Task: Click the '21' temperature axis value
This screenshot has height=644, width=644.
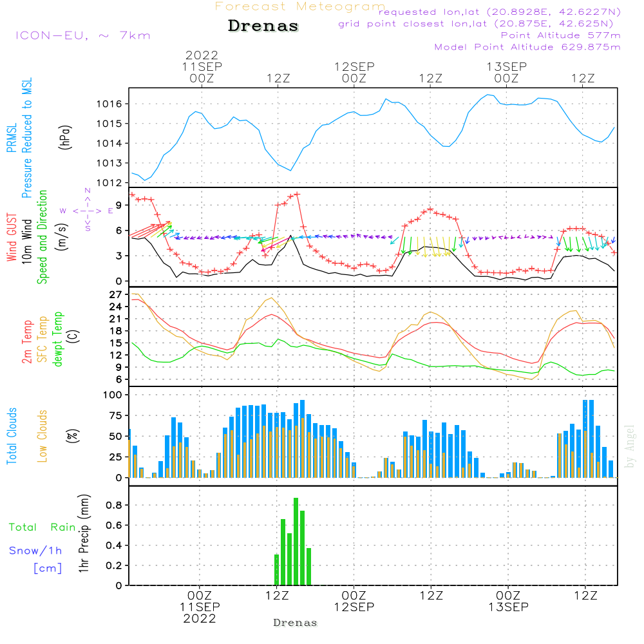Action: point(116,319)
